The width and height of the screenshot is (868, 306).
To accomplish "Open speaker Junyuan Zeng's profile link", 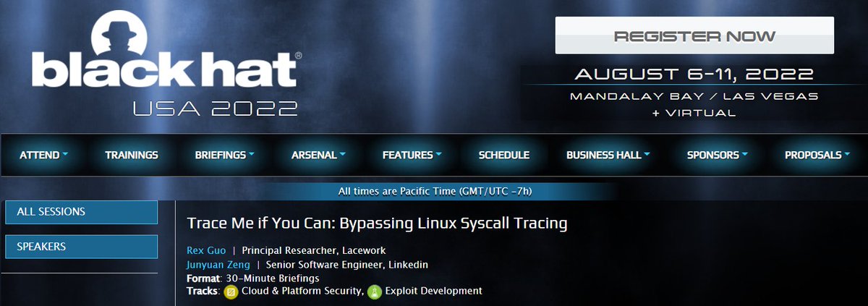I will click(218, 265).
